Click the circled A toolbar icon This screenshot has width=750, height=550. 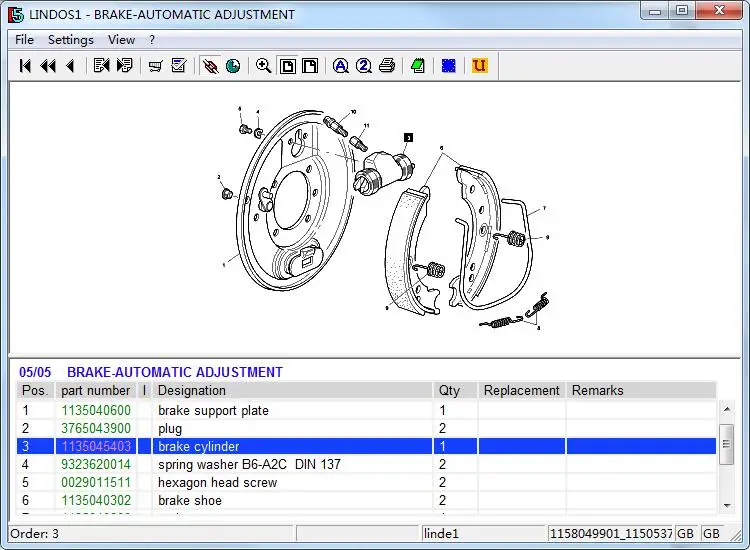click(340, 66)
